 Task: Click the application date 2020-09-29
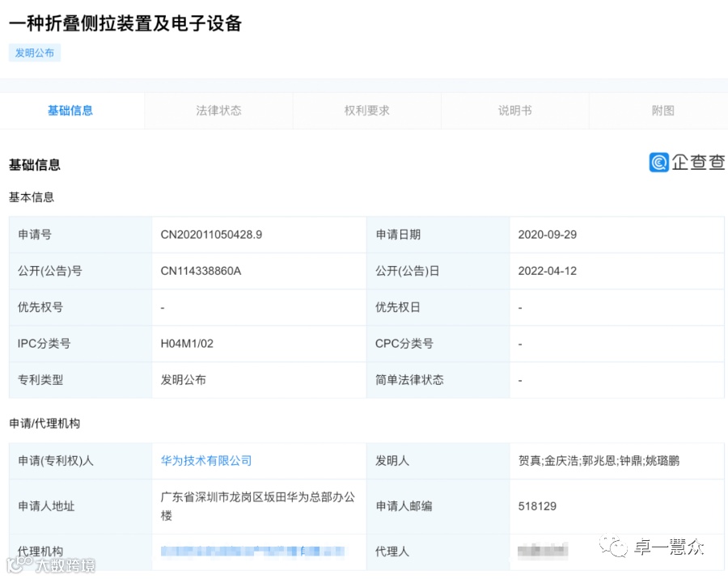tap(548, 235)
